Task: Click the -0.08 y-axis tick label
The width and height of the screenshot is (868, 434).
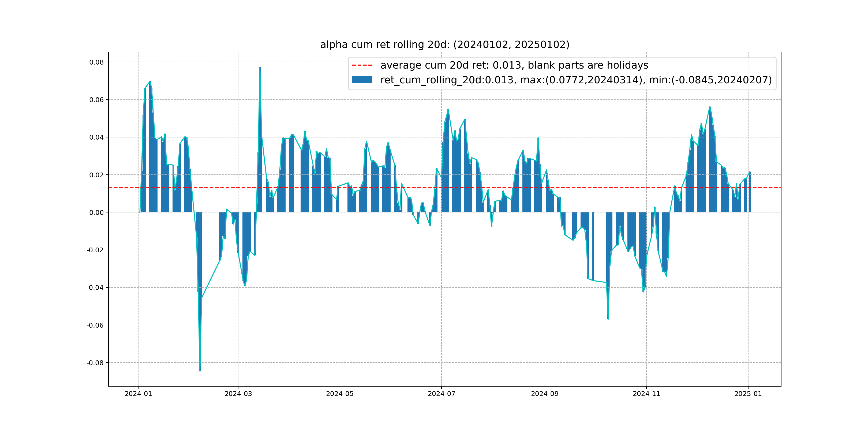Action: click(95, 363)
